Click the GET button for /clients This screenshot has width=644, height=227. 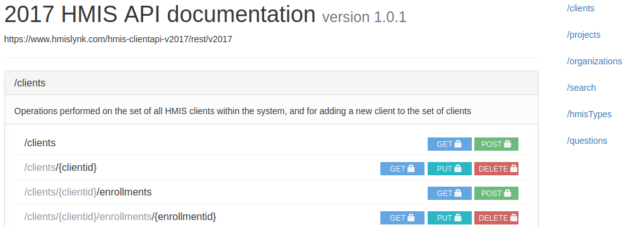point(449,144)
